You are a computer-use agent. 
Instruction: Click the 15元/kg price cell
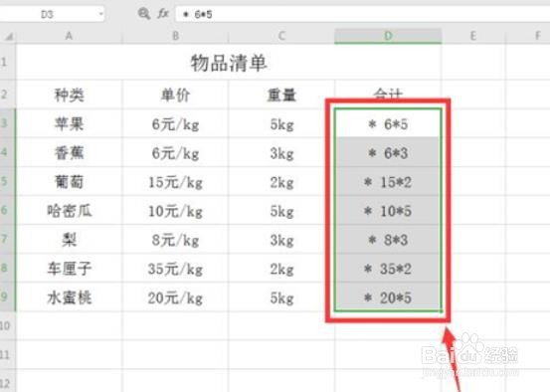click(175, 182)
